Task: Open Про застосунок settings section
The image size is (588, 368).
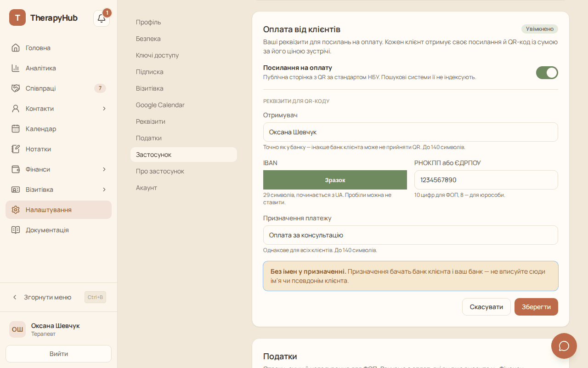Action: click(x=184, y=171)
